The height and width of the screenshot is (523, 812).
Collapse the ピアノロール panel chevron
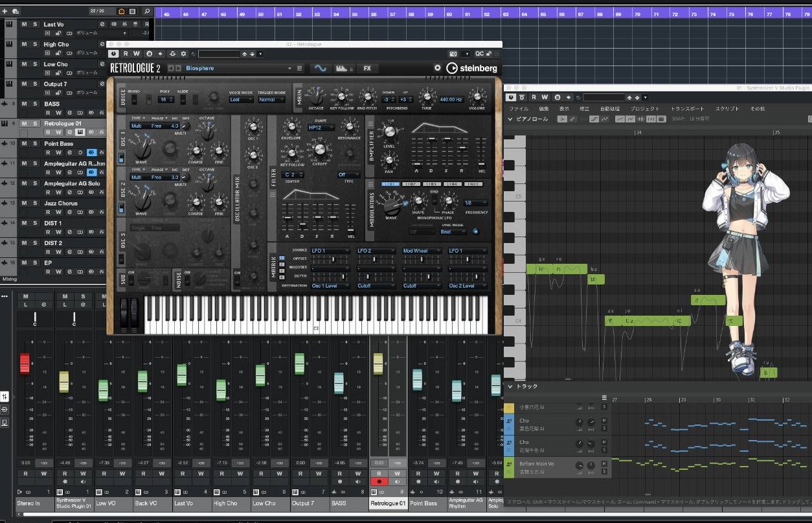(510, 119)
